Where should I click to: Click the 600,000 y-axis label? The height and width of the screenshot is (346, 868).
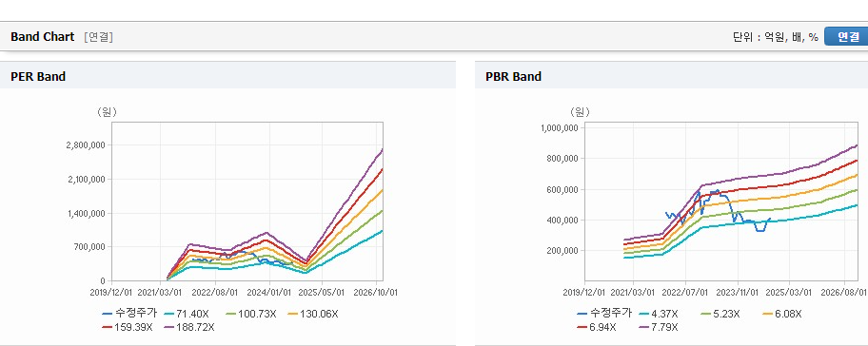click(563, 189)
